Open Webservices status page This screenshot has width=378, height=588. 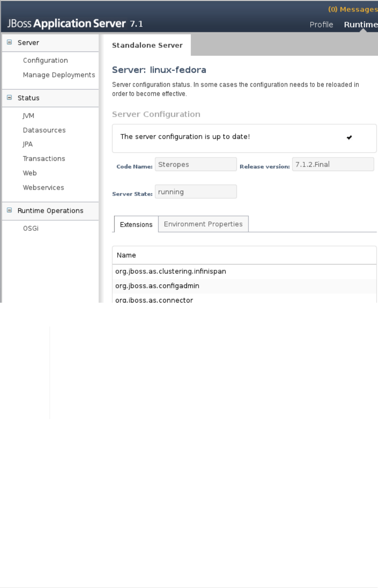pyautogui.click(x=44, y=187)
